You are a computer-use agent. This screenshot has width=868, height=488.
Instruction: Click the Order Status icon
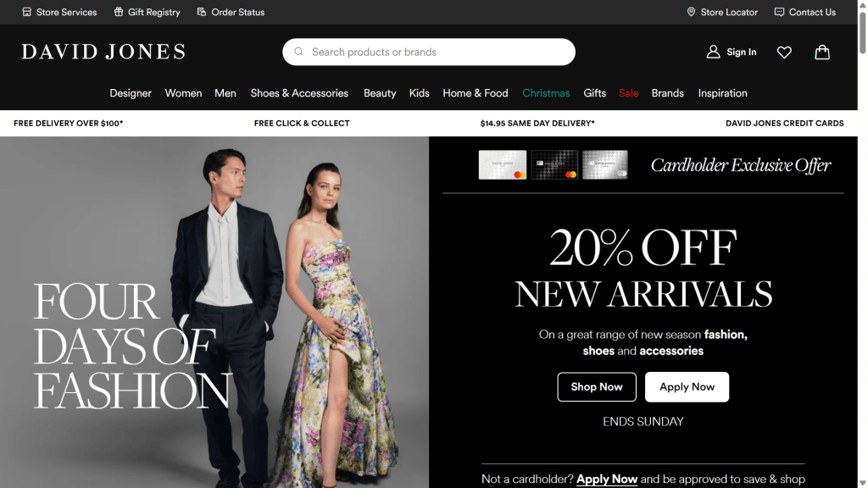[x=202, y=12]
